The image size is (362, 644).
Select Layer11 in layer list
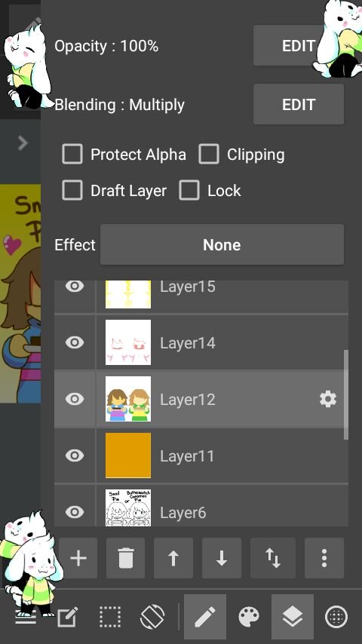(201, 455)
